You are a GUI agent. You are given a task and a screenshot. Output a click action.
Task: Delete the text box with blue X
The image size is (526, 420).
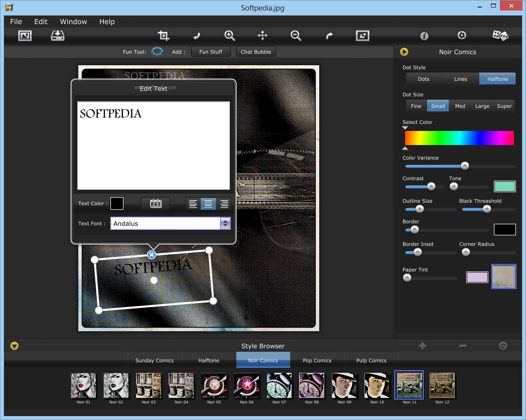pos(152,255)
